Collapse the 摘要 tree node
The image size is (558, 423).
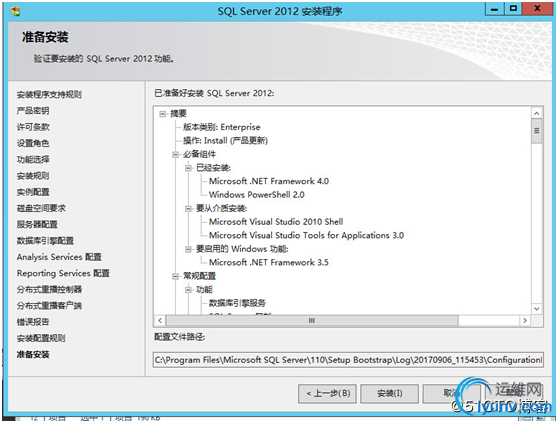point(163,114)
